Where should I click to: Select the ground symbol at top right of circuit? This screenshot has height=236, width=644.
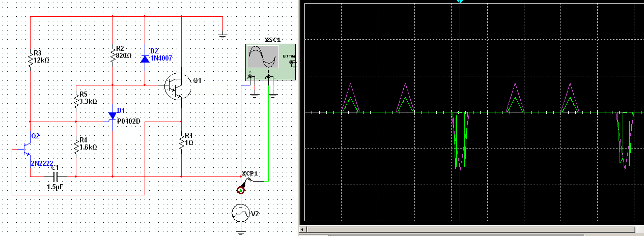(x=222, y=35)
